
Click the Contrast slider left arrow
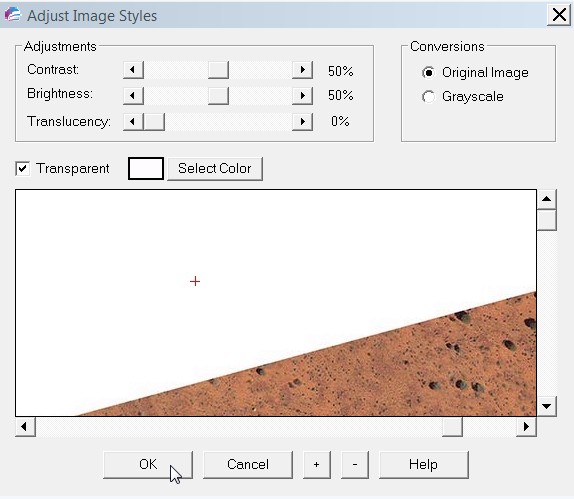click(x=133, y=70)
